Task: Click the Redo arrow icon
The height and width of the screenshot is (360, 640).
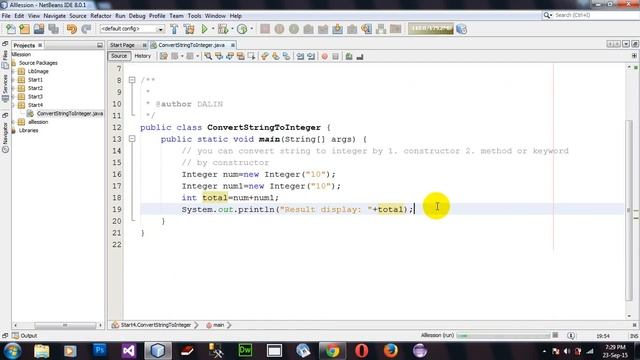Action: (86, 29)
